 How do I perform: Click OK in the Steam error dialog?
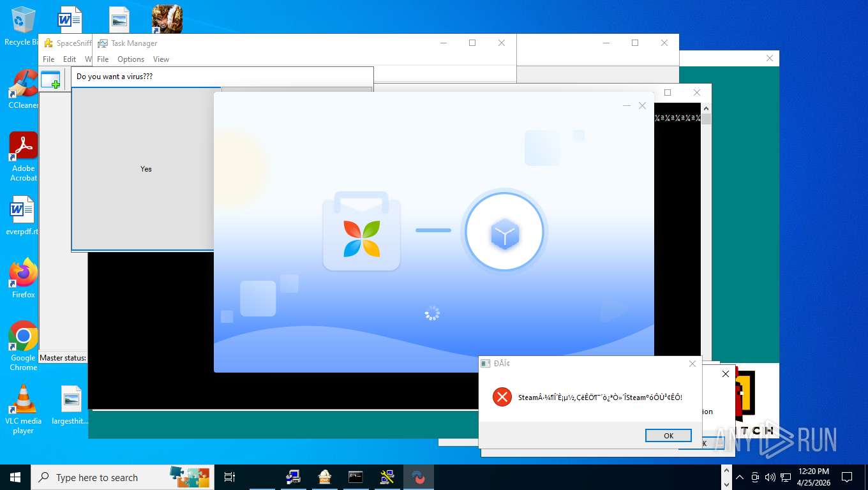pyautogui.click(x=668, y=436)
